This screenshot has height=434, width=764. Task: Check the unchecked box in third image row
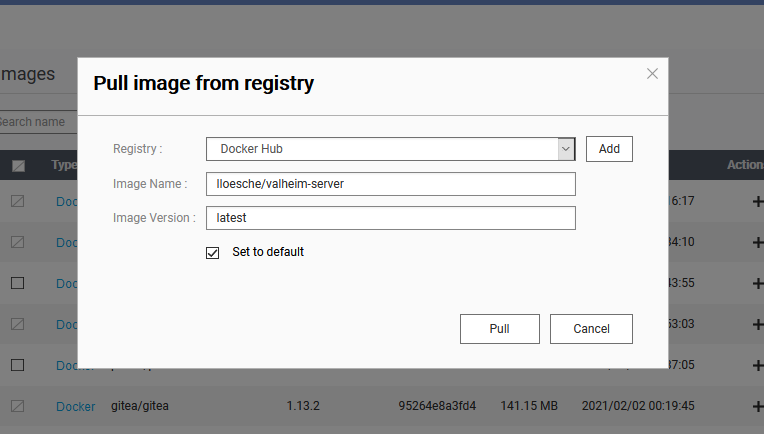click(17, 283)
